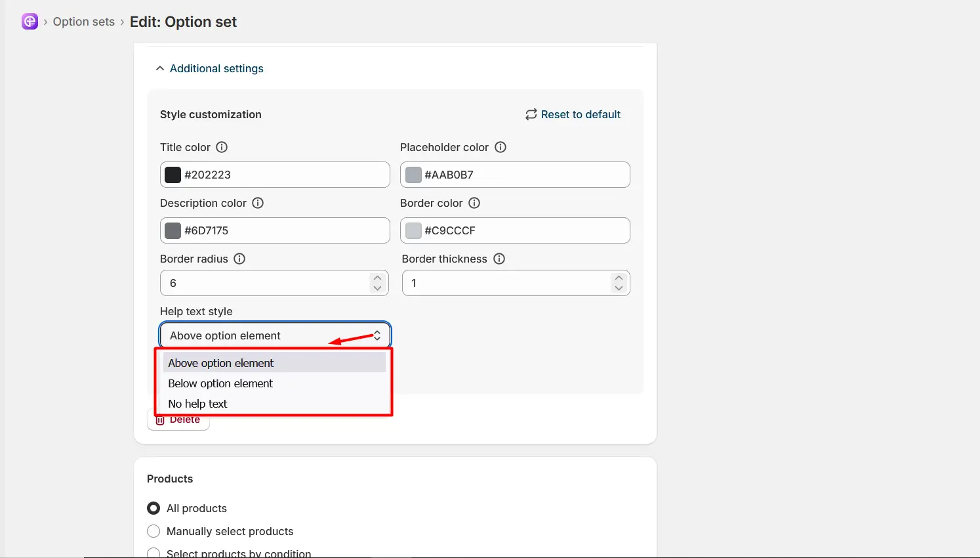
Task: Click the Border thickness info icon
Action: 499,259
